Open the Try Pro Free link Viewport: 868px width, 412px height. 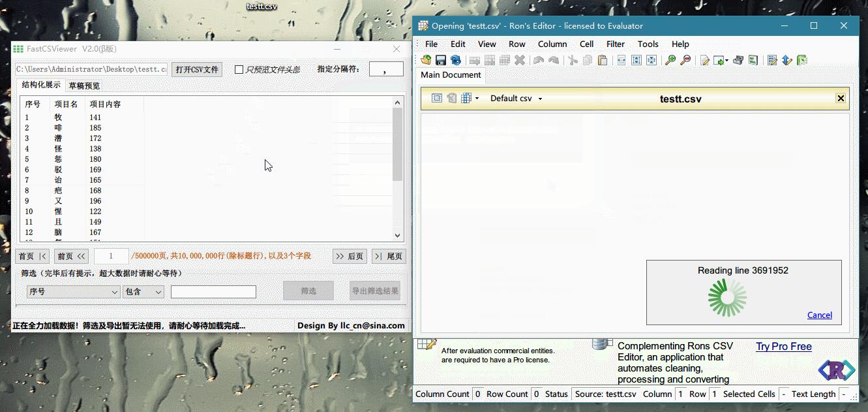click(x=783, y=346)
